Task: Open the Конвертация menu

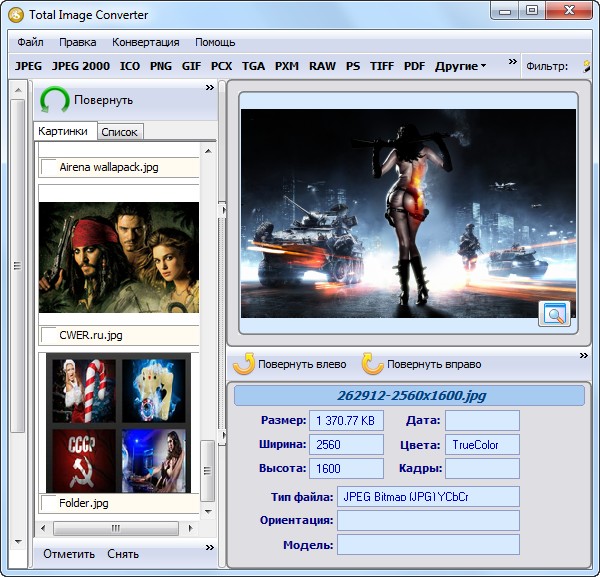Action: click(146, 42)
